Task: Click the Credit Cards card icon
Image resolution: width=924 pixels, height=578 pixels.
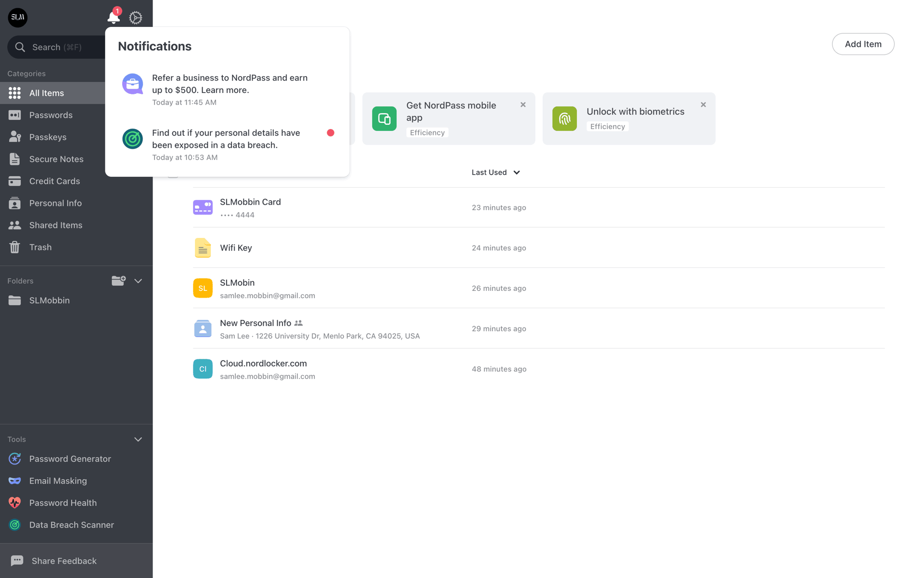Action: (x=15, y=181)
